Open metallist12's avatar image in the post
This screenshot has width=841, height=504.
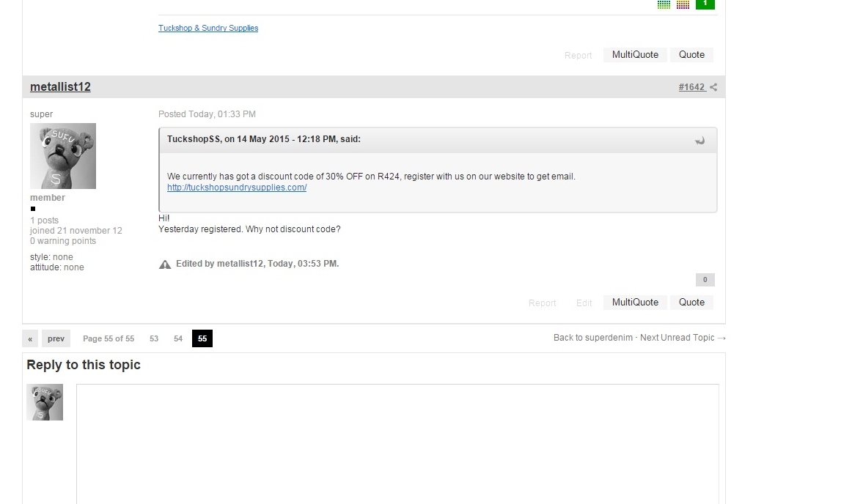tap(63, 156)
